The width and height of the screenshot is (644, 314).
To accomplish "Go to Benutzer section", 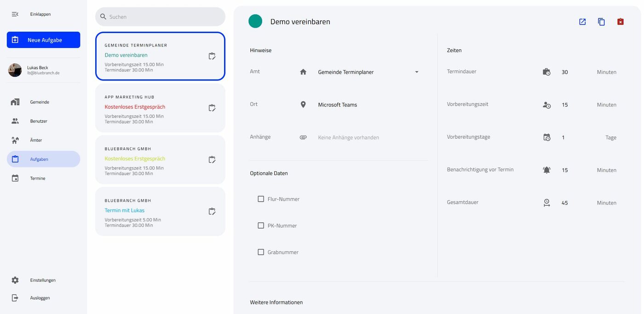I will (x=43, y=121).
